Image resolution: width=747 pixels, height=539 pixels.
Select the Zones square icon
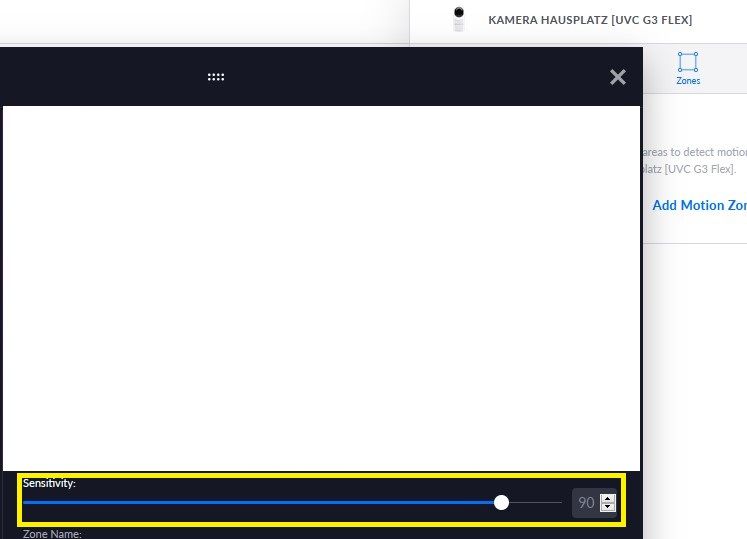(688, 61)
